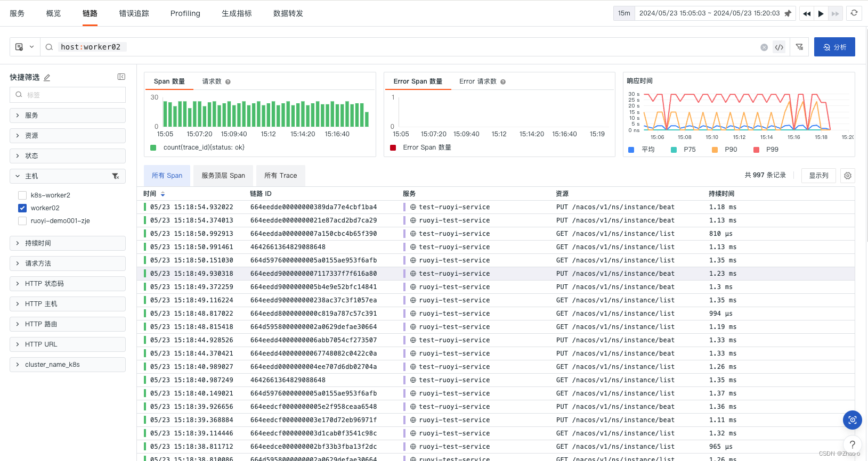Open trace 664eedde00000000389da77e4cbf1ba4
Screen dimensions: 868x461
coord(313,207)
